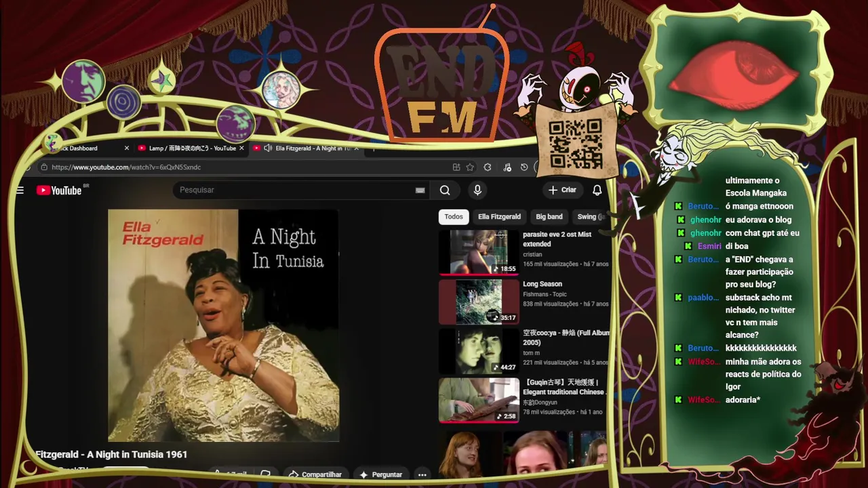Open the 'Fishmans - Topic' channel link

(x=545, y=294)
